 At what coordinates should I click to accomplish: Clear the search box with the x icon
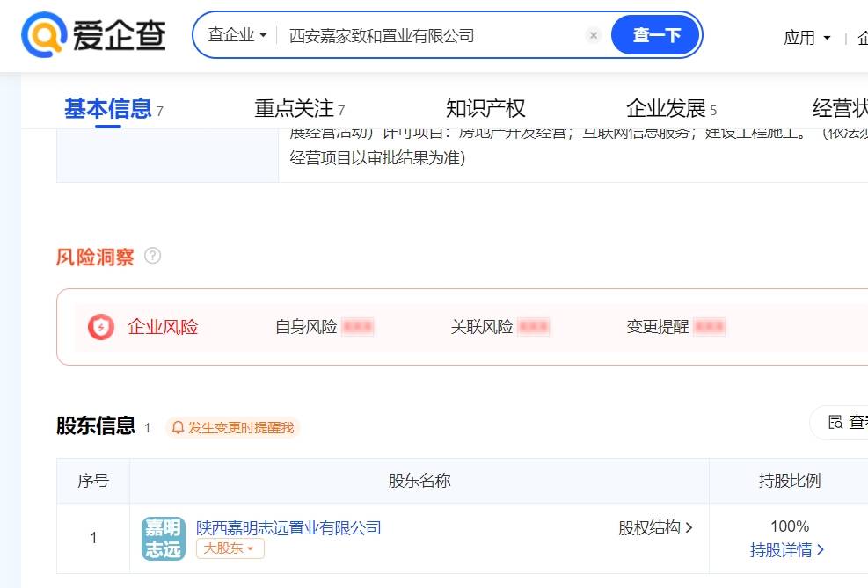[x=594, y=35]
